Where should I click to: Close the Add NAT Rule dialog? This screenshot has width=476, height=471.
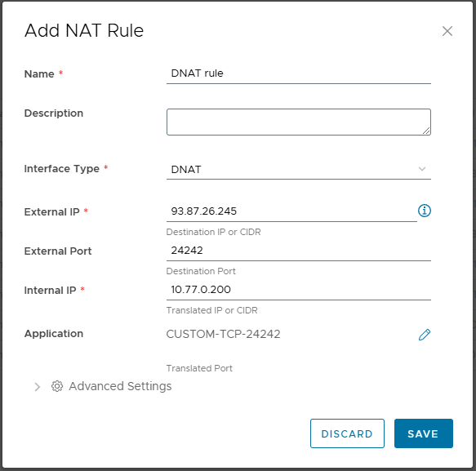(447, 31)
